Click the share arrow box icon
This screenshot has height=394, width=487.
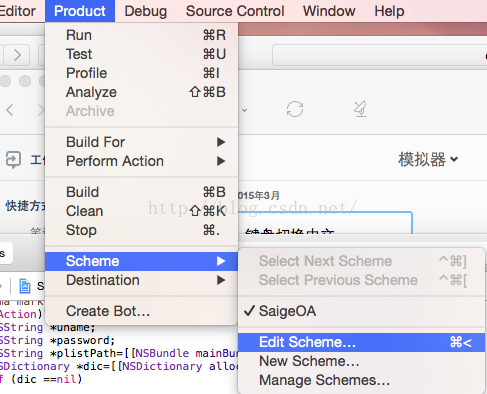[13, 160]
